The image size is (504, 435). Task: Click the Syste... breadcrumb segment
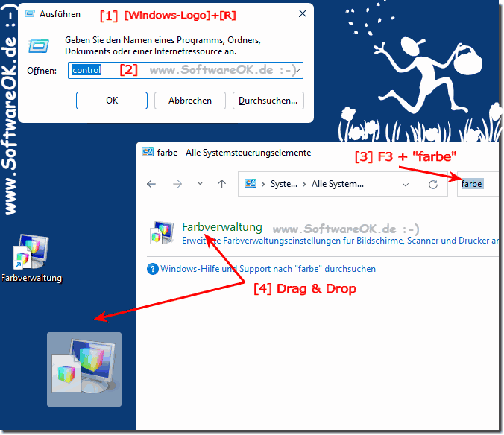pos(284,184)
